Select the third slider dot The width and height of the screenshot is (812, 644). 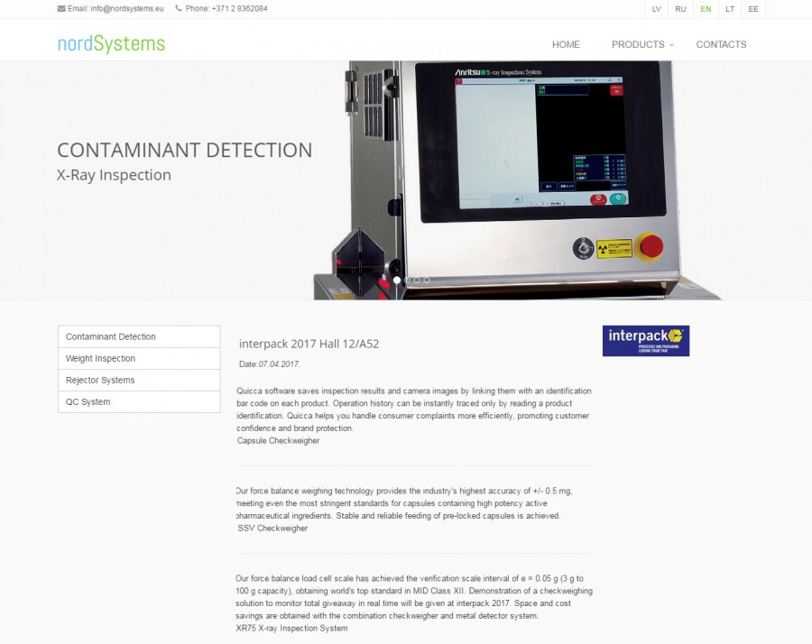(x=417, y=281)
